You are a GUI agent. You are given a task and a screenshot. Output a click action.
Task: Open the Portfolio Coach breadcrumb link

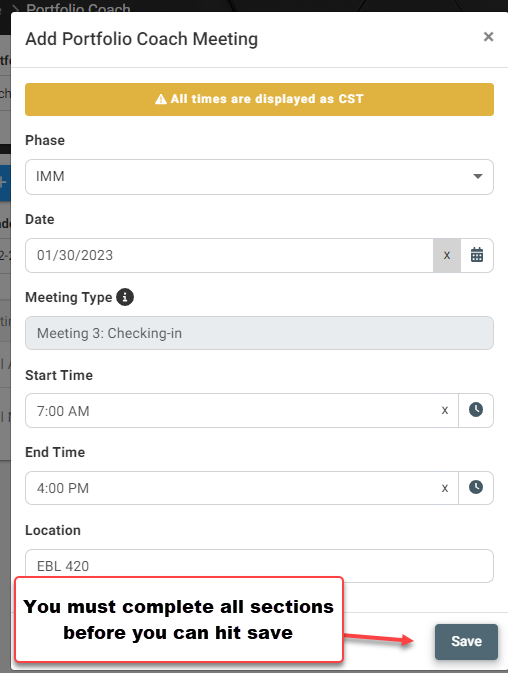point(78,8)
